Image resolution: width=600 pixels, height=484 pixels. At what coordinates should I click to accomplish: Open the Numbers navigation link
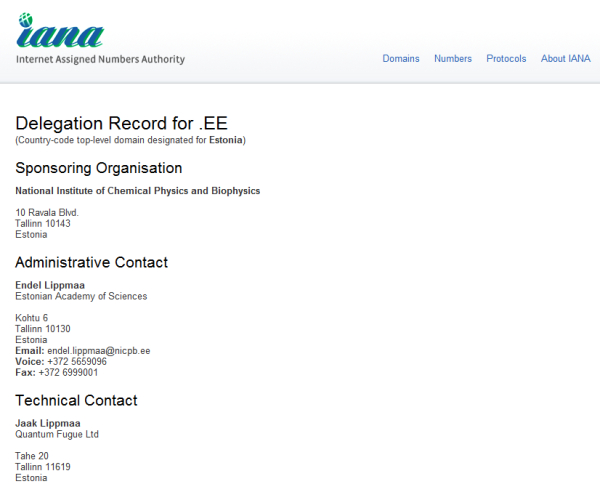tap(453, 59)
